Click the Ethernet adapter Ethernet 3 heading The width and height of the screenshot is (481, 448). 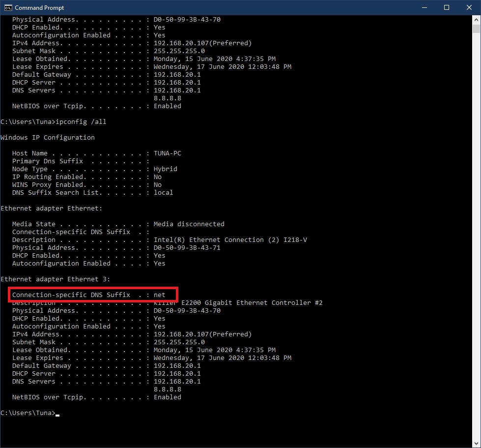click(x=56, y=279)
